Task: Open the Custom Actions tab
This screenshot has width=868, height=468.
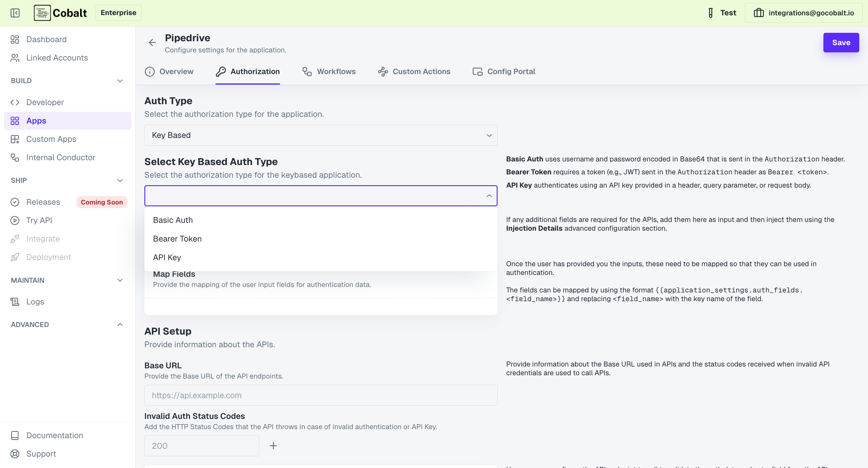Action: click(x=421, y=71)
